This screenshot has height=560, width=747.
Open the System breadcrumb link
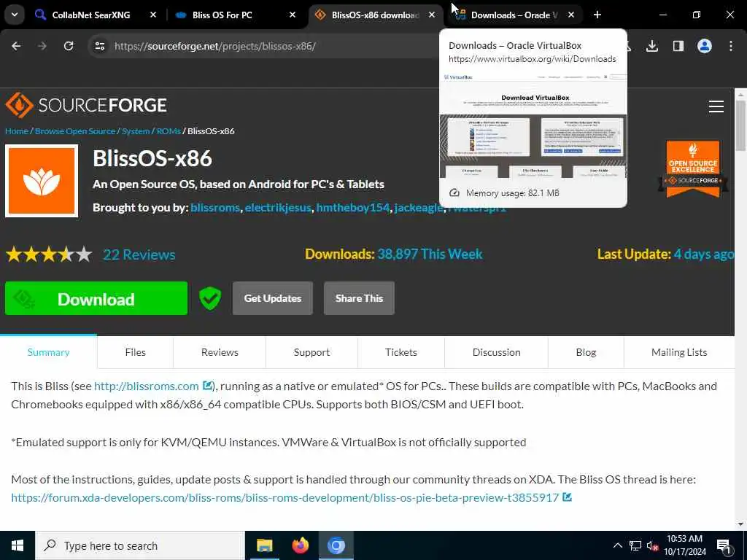click(136, 131)
